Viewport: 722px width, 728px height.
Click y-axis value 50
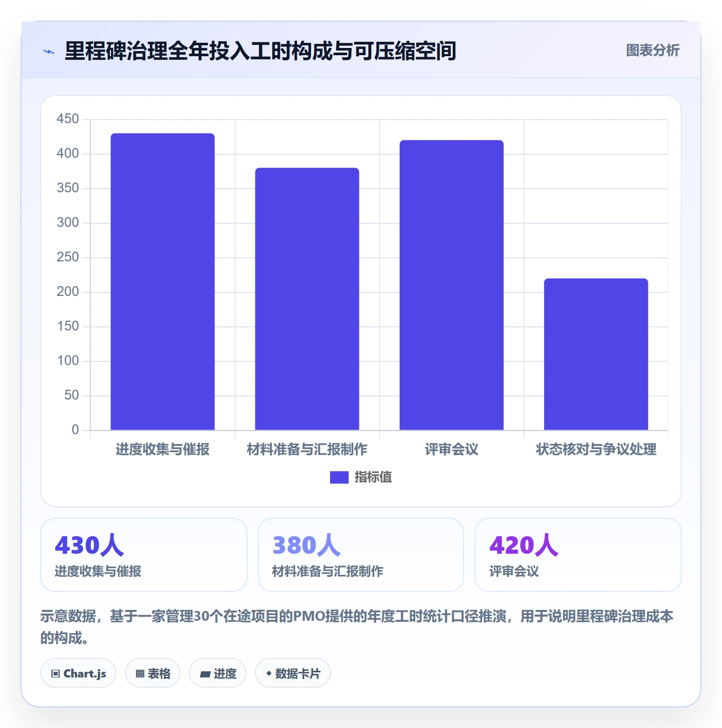[71, 395]
